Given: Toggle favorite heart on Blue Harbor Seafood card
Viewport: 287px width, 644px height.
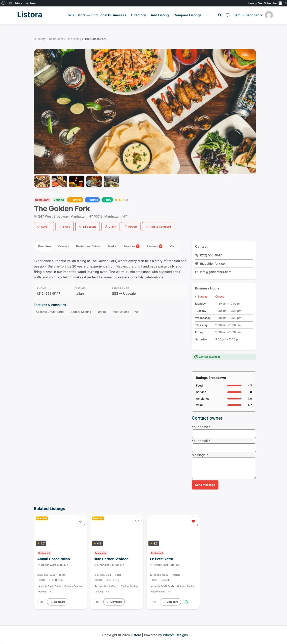Looking at the screenshot, I should [x=137, y=521].
